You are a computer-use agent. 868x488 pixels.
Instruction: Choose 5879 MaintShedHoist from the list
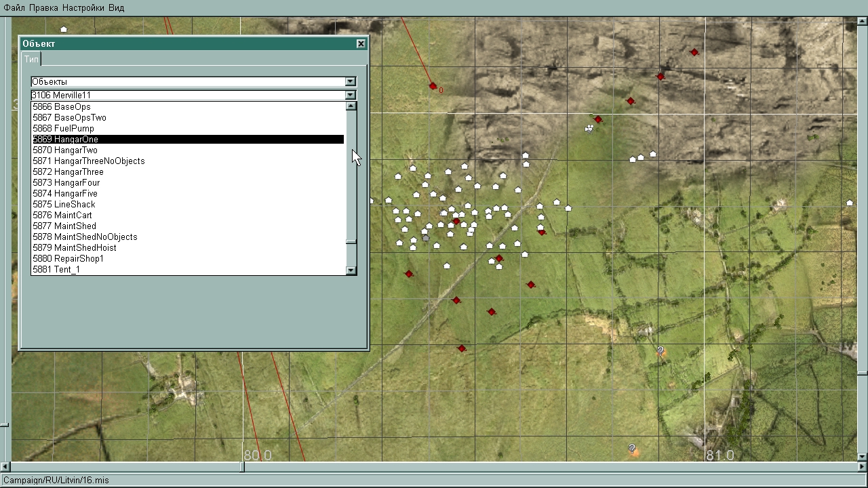[189, 248]
